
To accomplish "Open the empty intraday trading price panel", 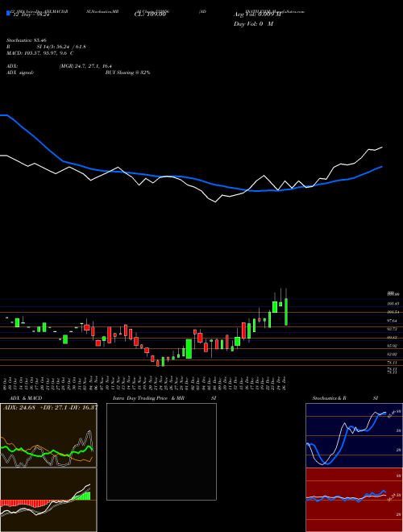I will pos(161,451).
